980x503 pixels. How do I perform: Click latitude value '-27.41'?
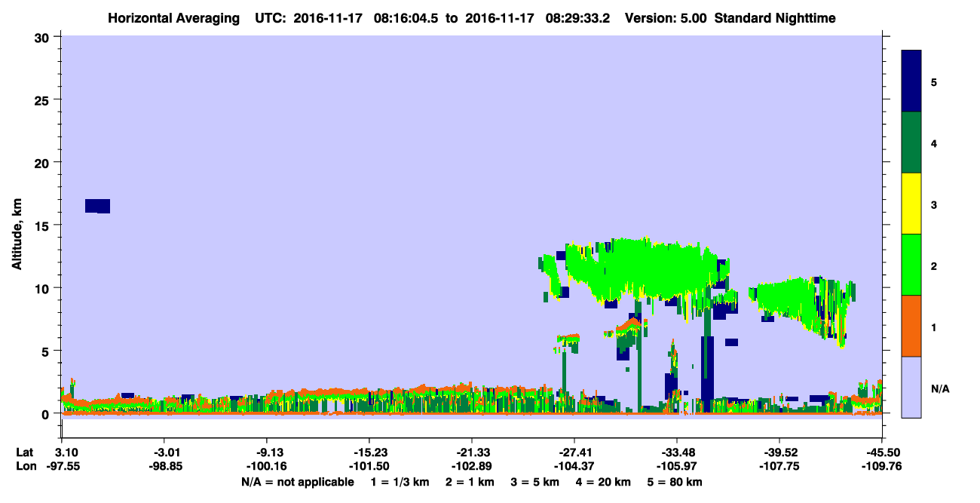click(x=574, y=452)
